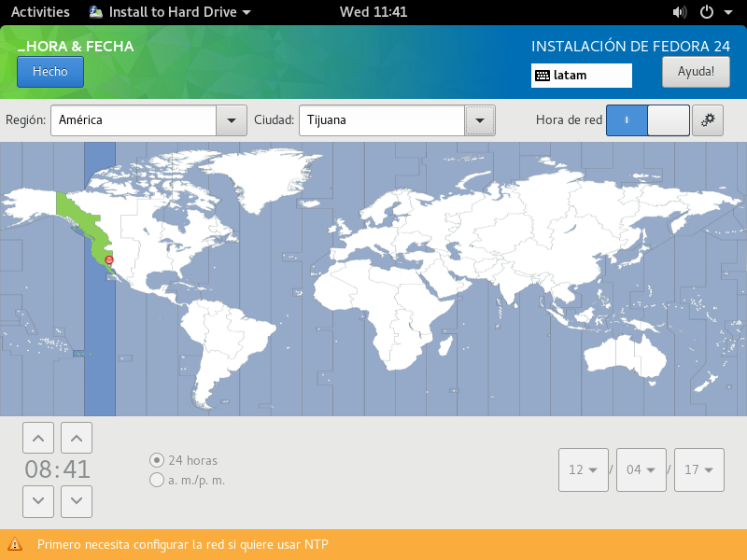Open the volume indicator
The image size is (747, 560).
(680, 12)
